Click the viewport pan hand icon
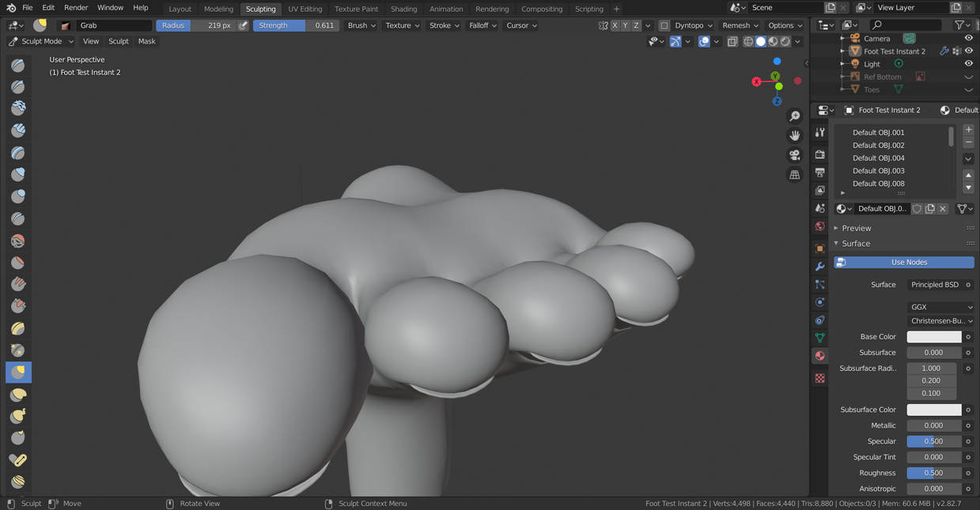The height and width of the screenshot is (510, 980). click(795, 135)
